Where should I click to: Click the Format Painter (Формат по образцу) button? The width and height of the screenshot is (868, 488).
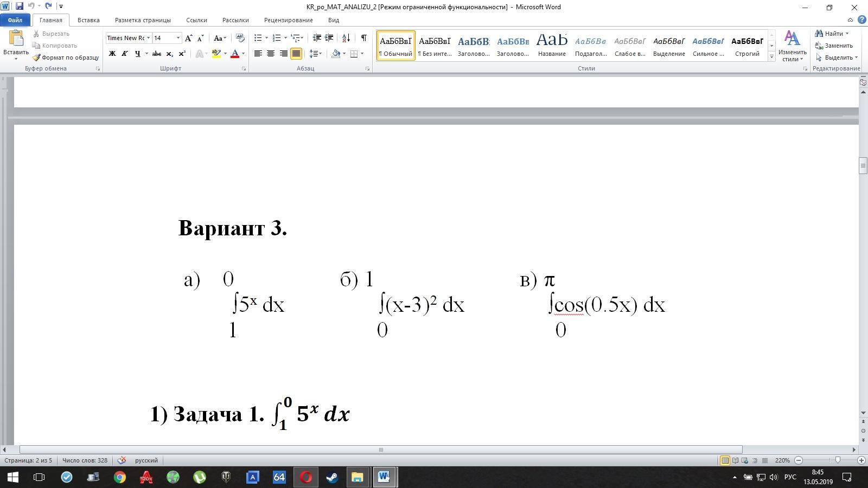pos(66,57)
